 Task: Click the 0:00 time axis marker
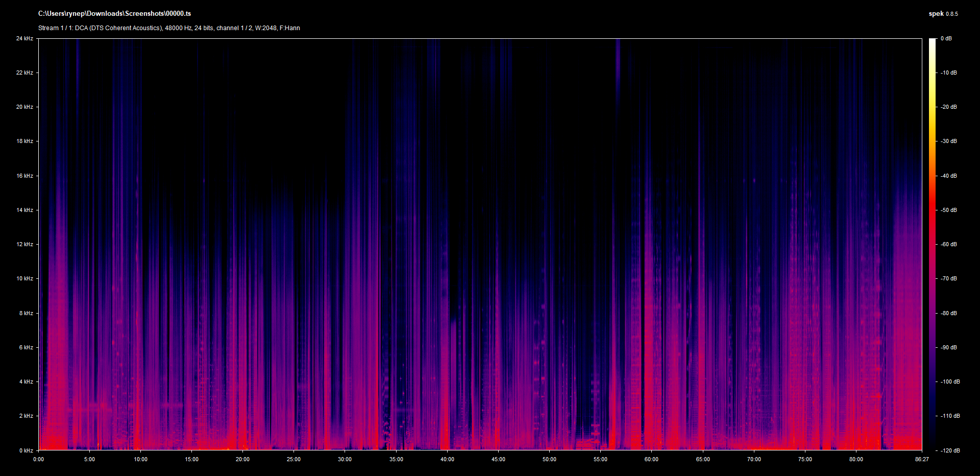click(39, 460)
